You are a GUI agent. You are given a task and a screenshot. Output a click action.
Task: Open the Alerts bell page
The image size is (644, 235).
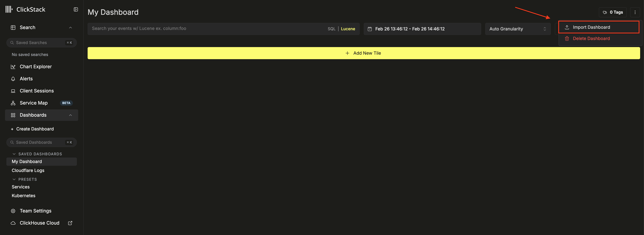(26, 79)
